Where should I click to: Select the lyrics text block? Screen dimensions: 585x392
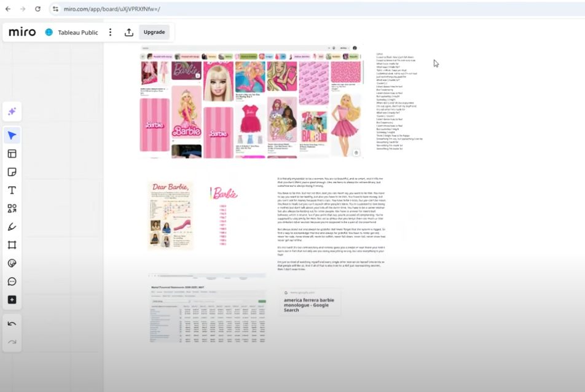tap(399, 101)
